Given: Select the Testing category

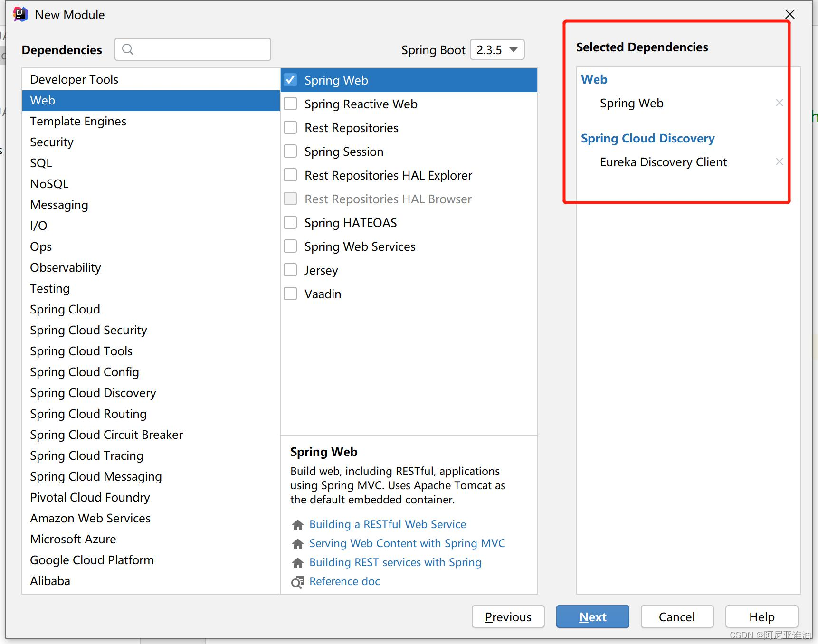Looking at the screenshot, I should click(151, 288).
